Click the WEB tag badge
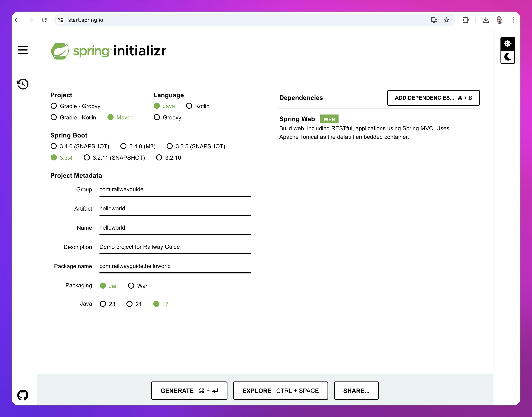Screen dimensions: 532x417 coord(329,119)
